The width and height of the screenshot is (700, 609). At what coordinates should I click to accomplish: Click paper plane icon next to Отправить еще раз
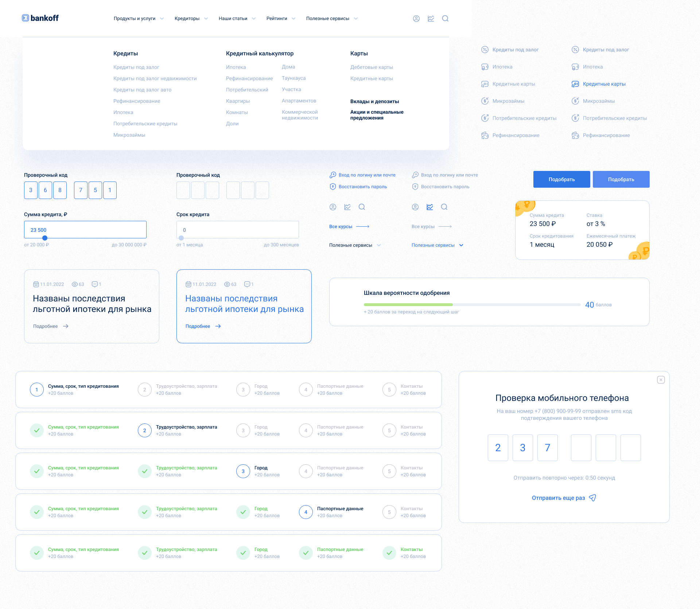point(592,498)
